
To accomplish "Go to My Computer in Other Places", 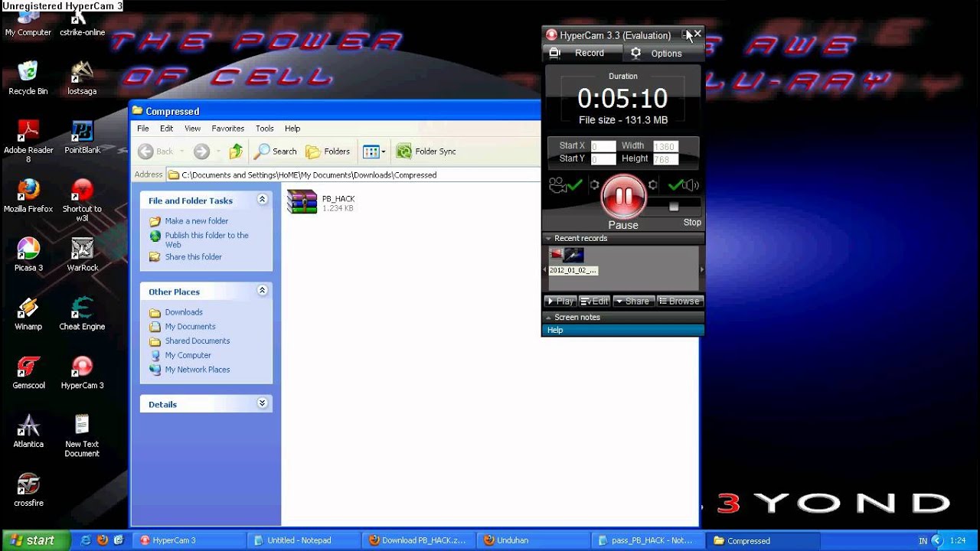I will tap(188, 355).
